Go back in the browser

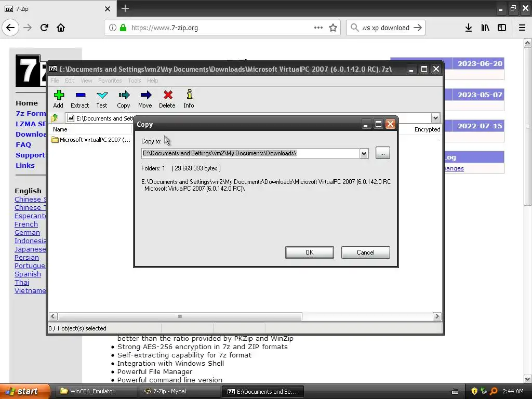[10, 28]
